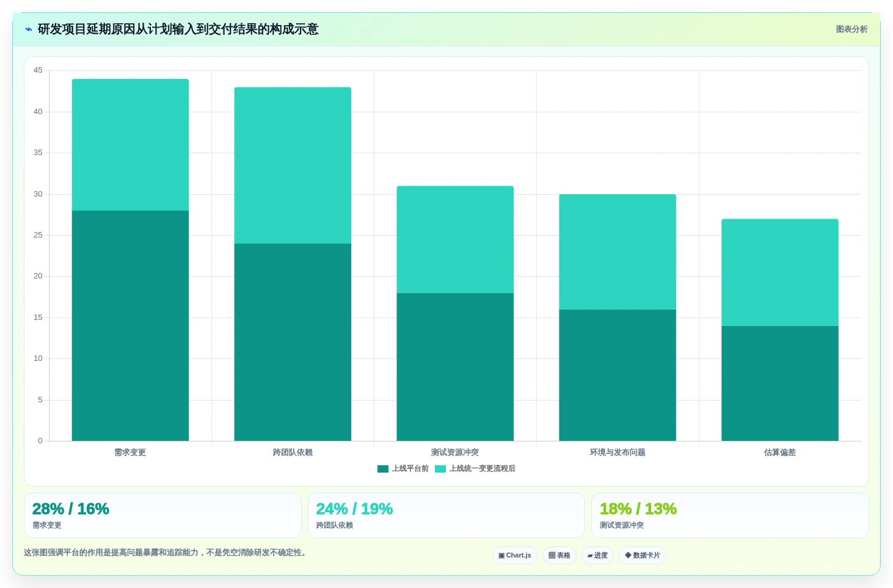Click the y-axis value 45
Screen dimensions: 893x588
38,70
